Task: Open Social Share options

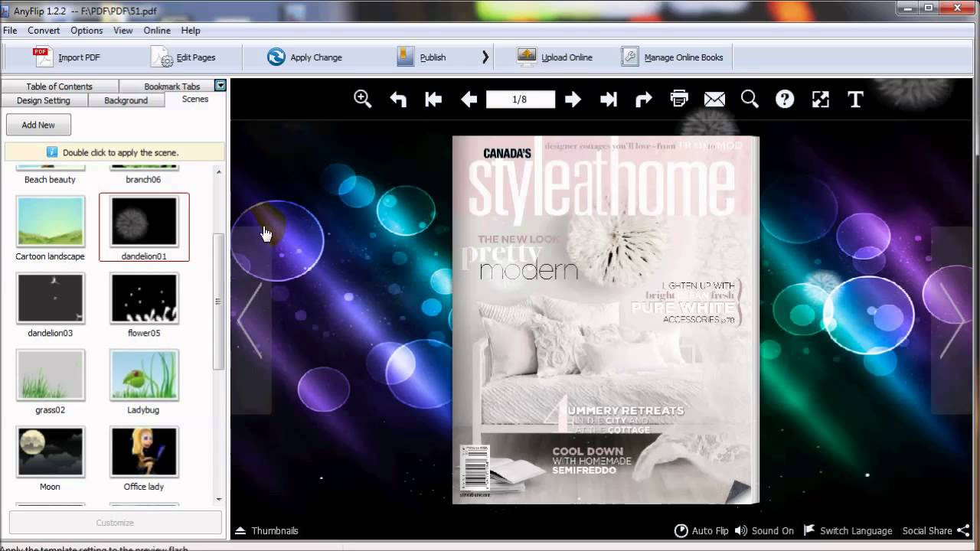Action: [936, 530]
